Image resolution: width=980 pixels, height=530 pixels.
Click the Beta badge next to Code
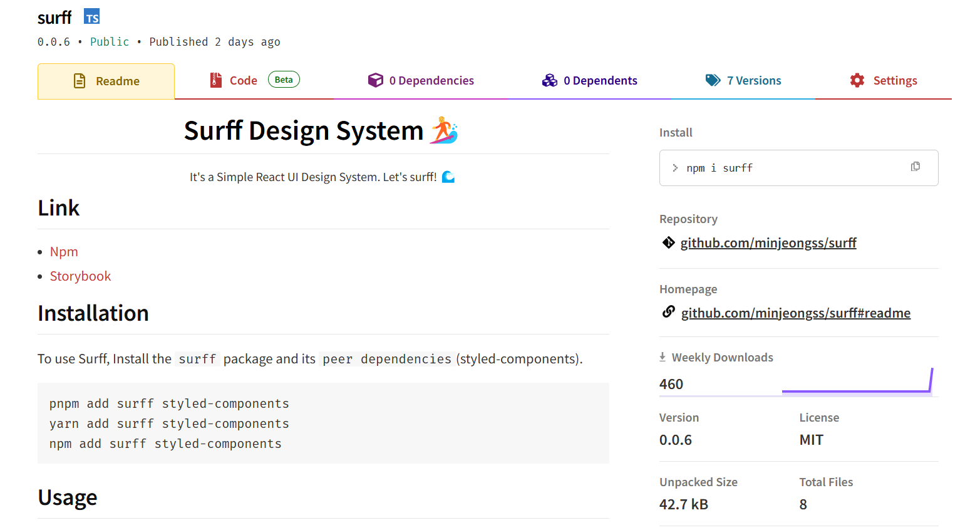[284, 80]
